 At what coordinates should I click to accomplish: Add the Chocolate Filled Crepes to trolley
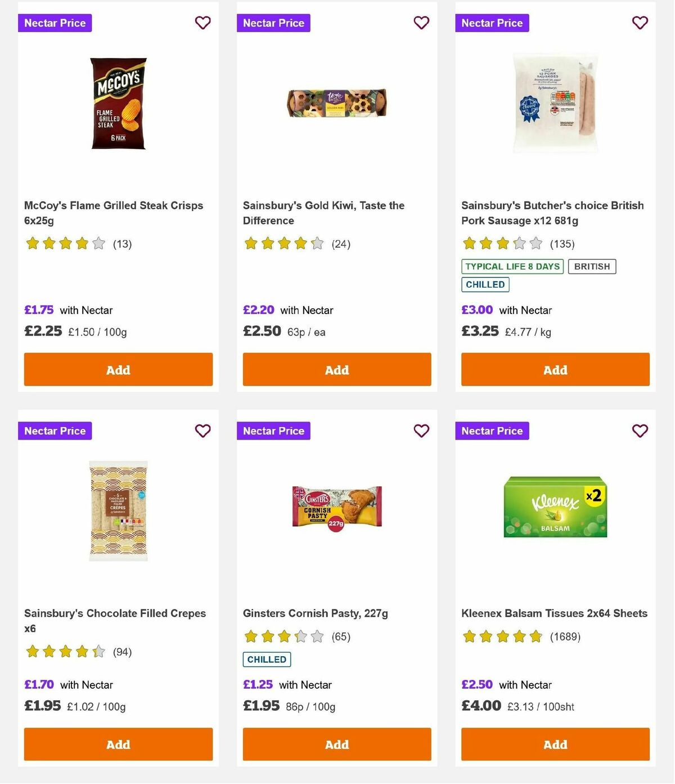[x=118, y=744]
